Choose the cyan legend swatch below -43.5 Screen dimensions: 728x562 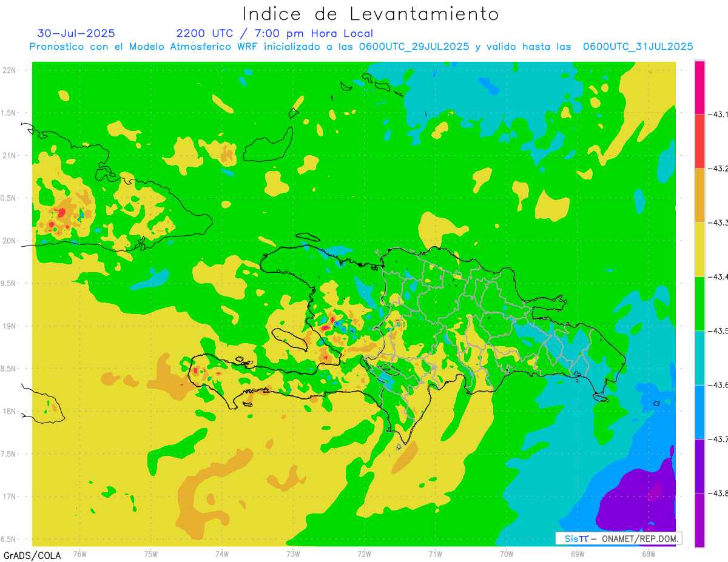click(699, 358)
